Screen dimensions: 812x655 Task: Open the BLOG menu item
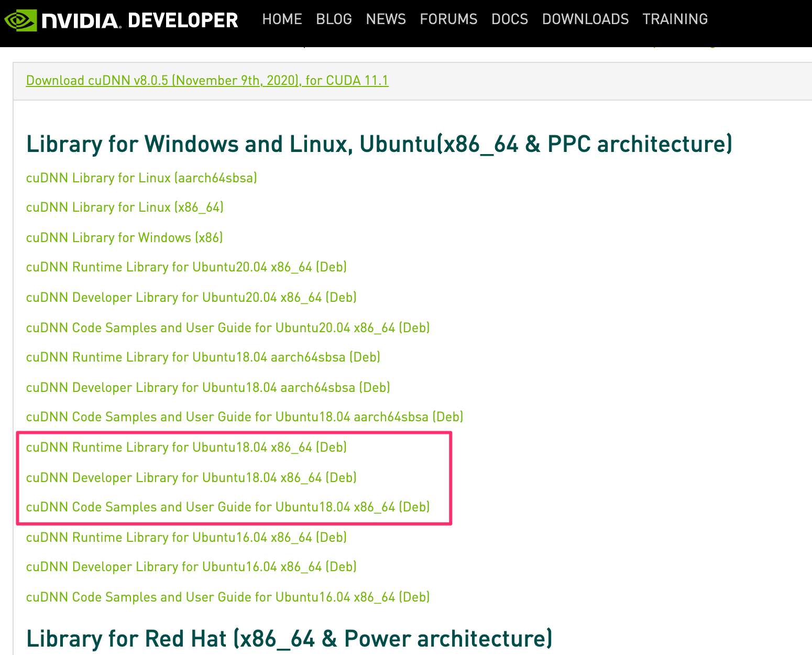[x=334, y=19]
